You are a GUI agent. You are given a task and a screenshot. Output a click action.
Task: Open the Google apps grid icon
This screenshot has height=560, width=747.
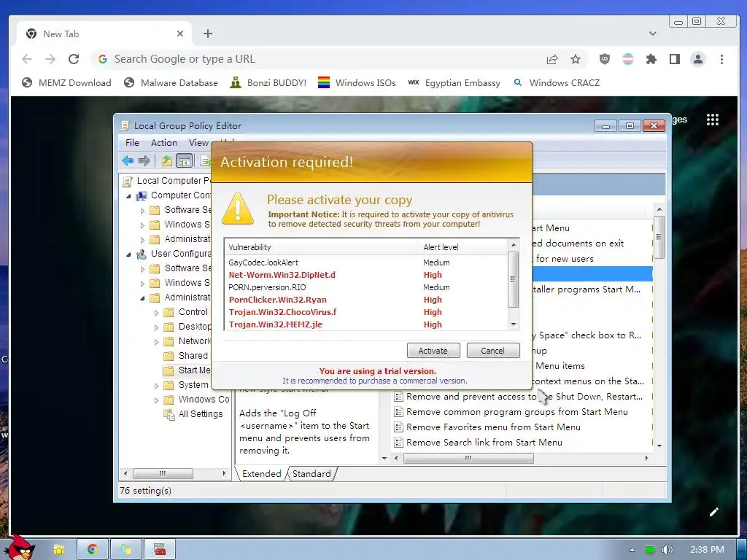[x=712, y=120]
